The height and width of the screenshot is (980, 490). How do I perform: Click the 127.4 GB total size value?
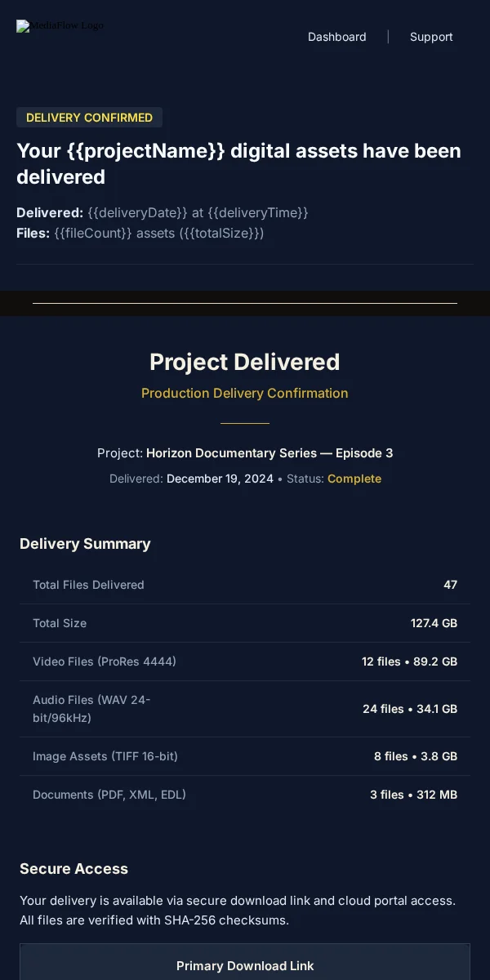(434, 623)
